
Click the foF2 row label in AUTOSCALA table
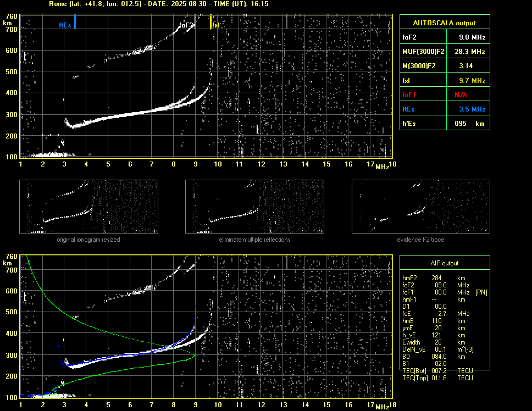(409, 37)
